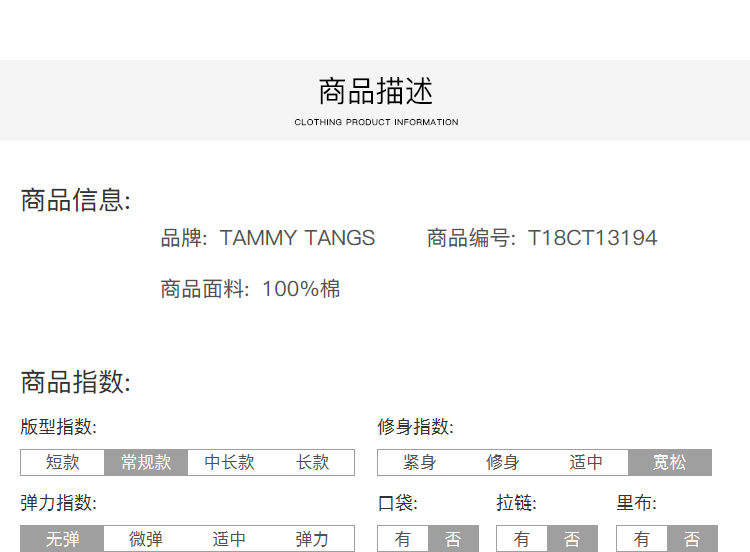
Task: Select 适中 in the 弹力指数 row
Action: tap(229, 539)
